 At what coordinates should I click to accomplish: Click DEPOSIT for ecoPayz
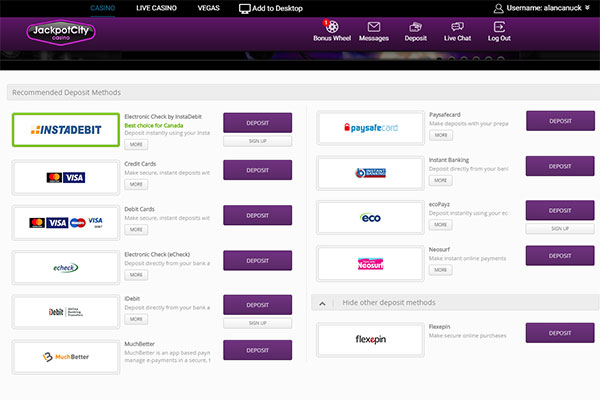560,211
